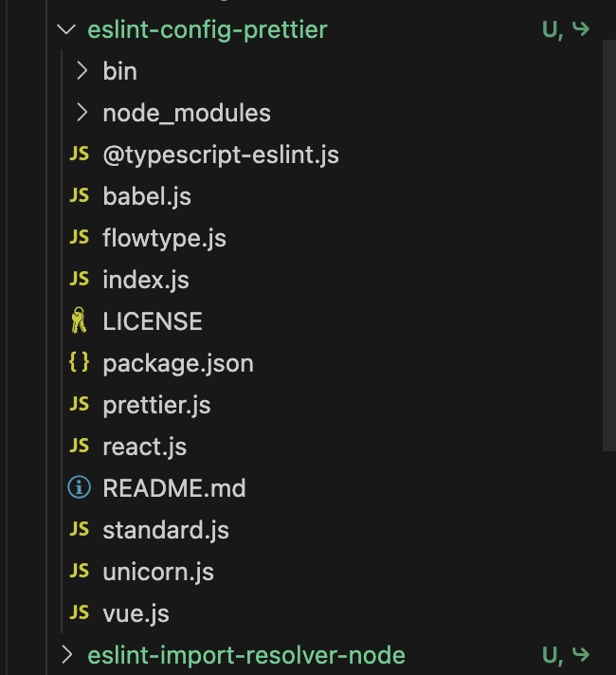Expand the node_modules folder chevron
Viewport: 616px width, 675px height.
pyautogui.click(x=82, y=113)
